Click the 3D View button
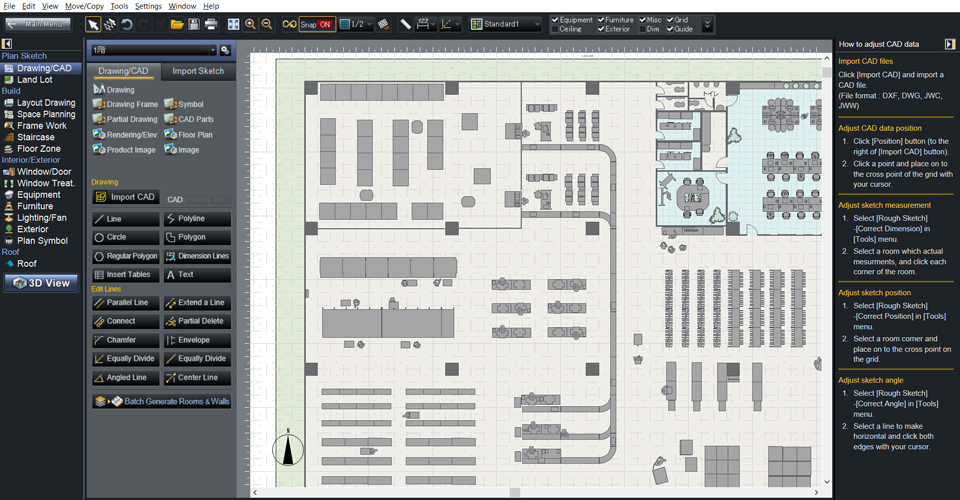The width and height of the screenshot is (960, 500). pos(41,283)
